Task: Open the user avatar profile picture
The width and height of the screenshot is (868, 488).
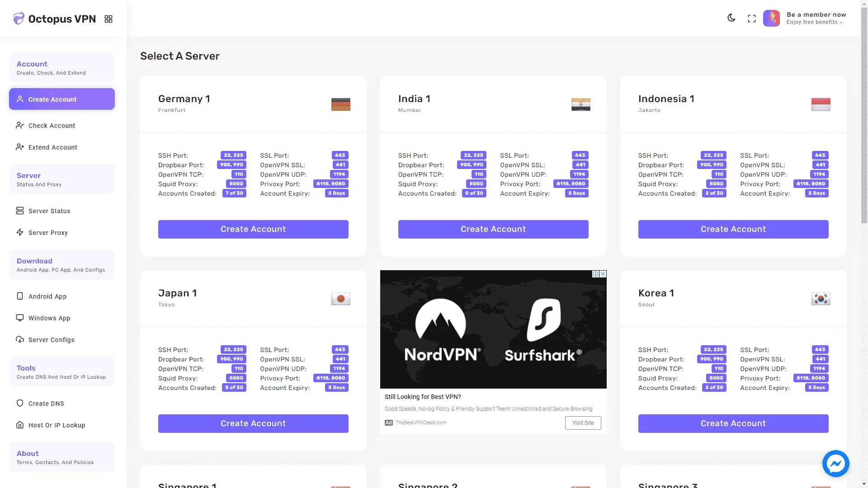Action: [x=772, y=18]
